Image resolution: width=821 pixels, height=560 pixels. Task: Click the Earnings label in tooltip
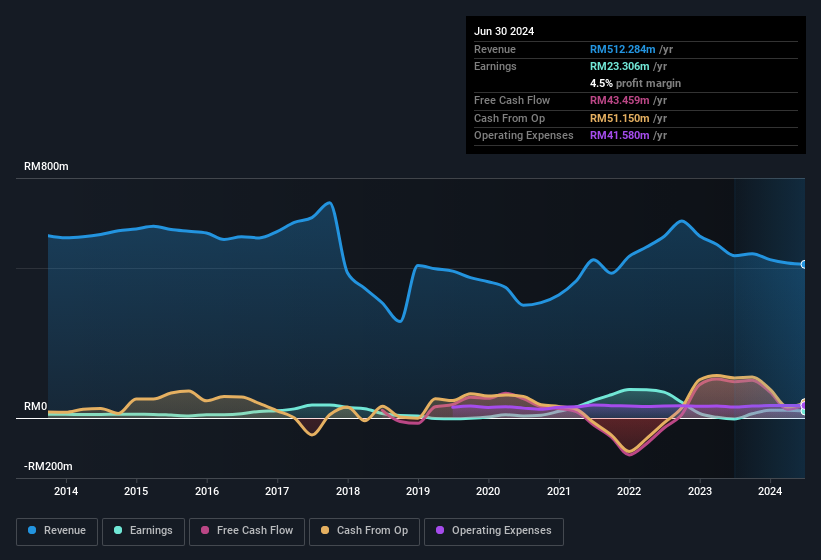[495, 66]
